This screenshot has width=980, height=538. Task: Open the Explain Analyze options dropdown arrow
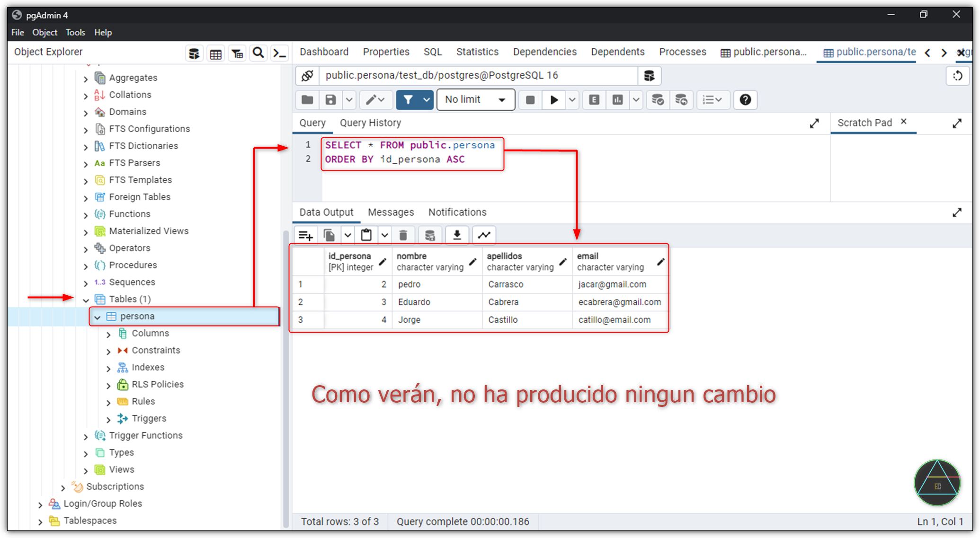pos(636,100)
